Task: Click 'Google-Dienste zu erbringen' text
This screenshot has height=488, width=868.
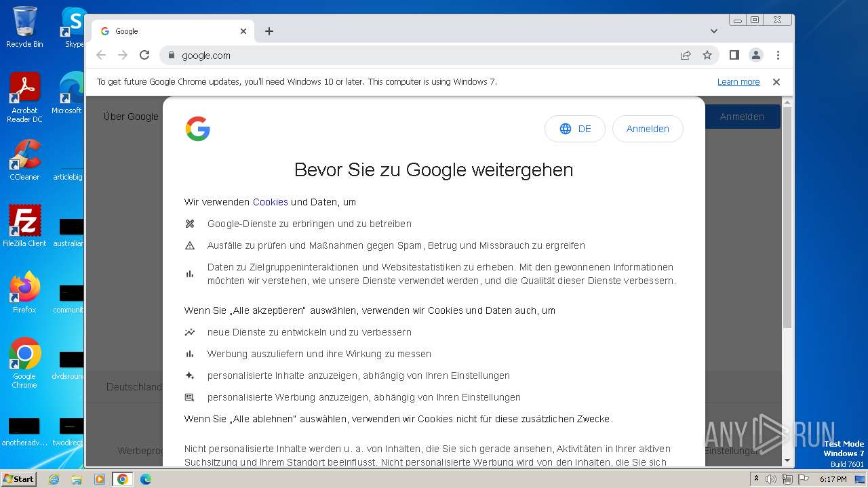Action: tap(309, 224)
